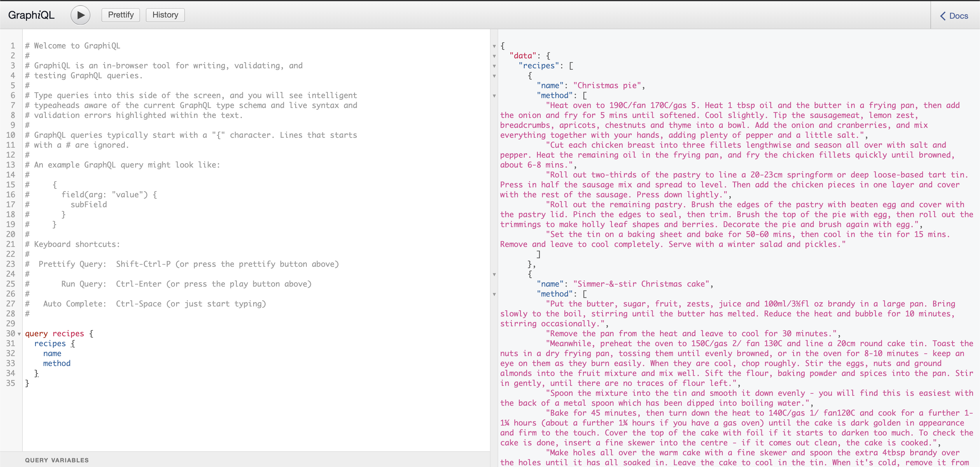Place cursor on "name" field in query
Viewport: 980px width, 467px height.
(x=52, y=353)
